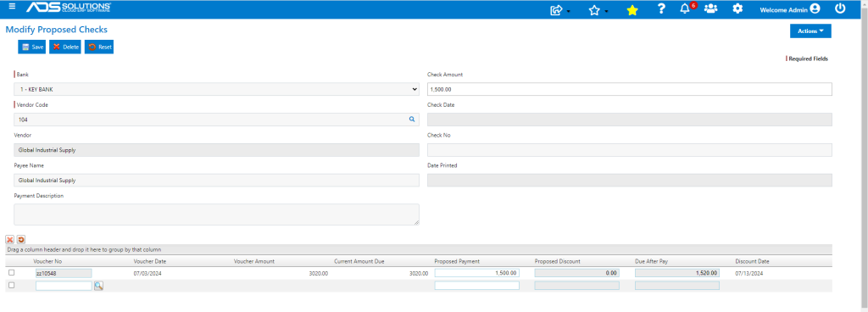Click the Payment Description text area
868x312 pixels.
tap(216, 214)
